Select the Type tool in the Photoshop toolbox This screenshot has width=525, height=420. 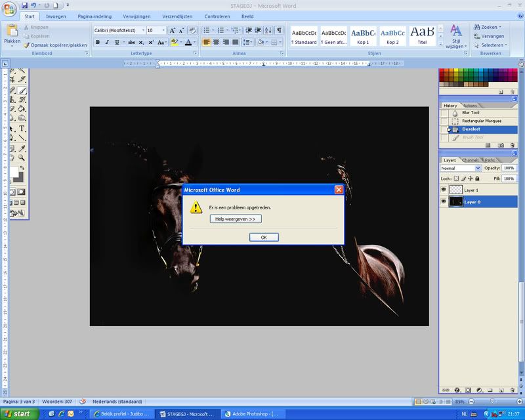[x=22, y=128]
